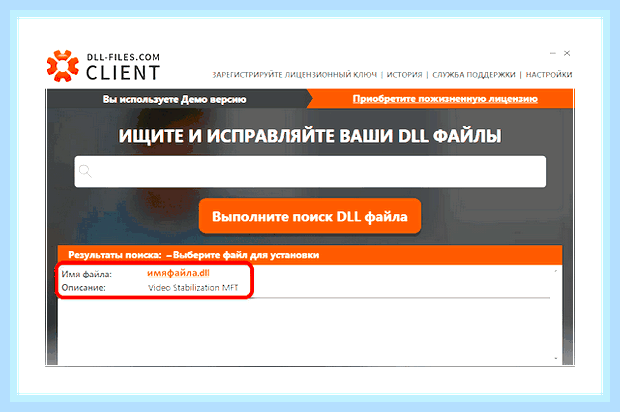620x412 pixels.
Task: Minimize the DLL-Files client window
Action: coord(553,53)
